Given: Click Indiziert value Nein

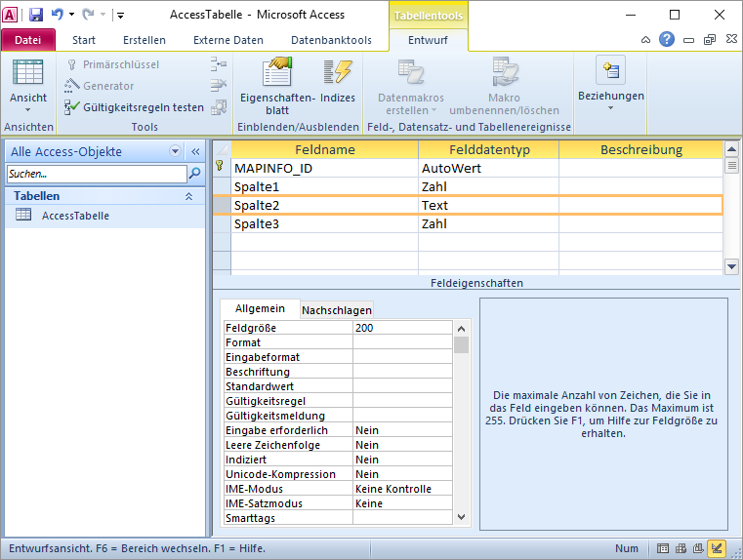Looking at the screenshot, I should (402, 460).
